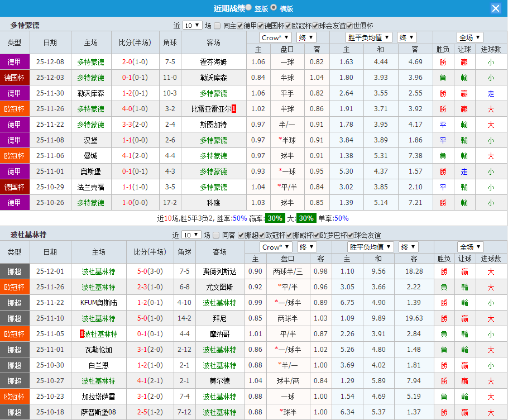
Task: Click the red card icon next to 比雷亚雷尔
Action: pyautogui.click(x=234, y=110)
